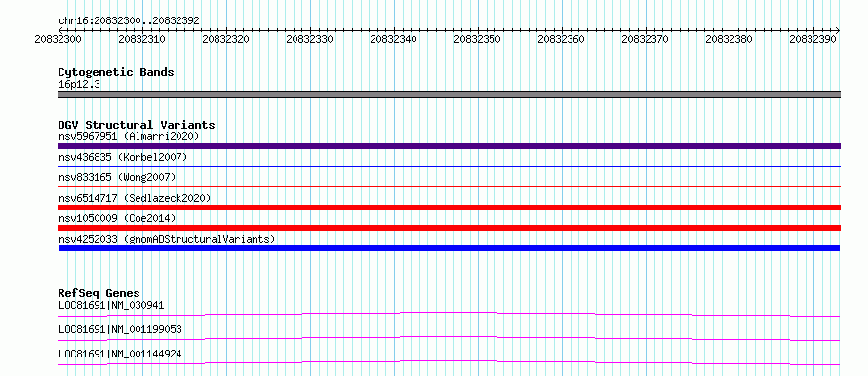Open variant nsv6514717 (Sedlazeck2020) label
The image size is (868, 376).
pyautogui.click(x=135, y=198)
